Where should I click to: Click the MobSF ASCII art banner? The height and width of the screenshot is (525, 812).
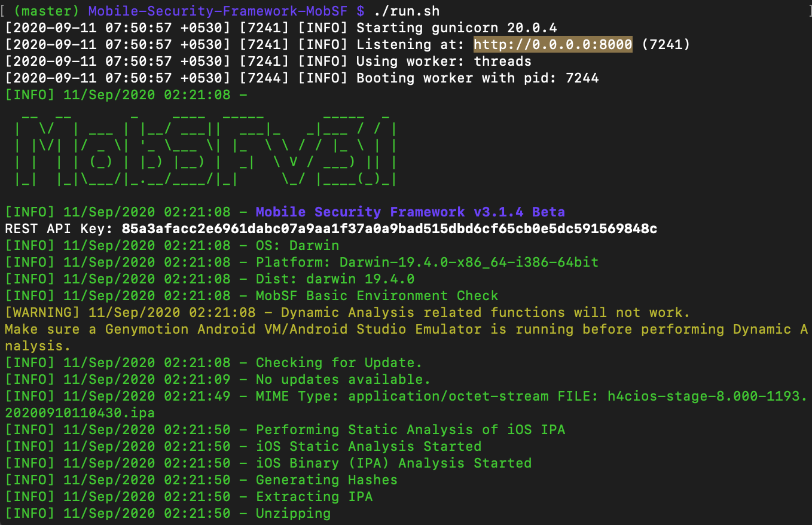205,149
